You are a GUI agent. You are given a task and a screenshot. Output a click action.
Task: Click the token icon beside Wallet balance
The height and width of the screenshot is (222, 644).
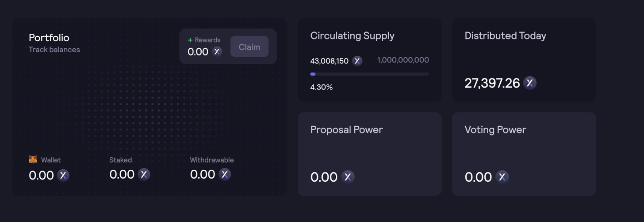point(63,175)
